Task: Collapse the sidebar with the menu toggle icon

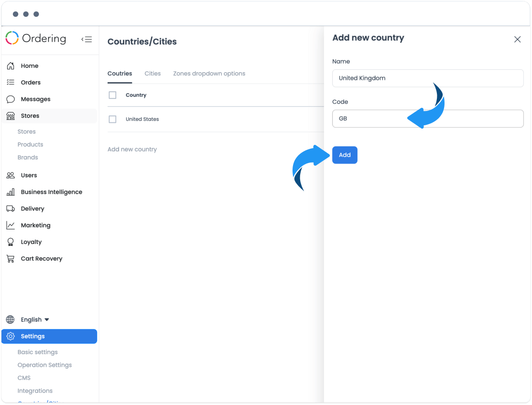Action: [87, 39]
